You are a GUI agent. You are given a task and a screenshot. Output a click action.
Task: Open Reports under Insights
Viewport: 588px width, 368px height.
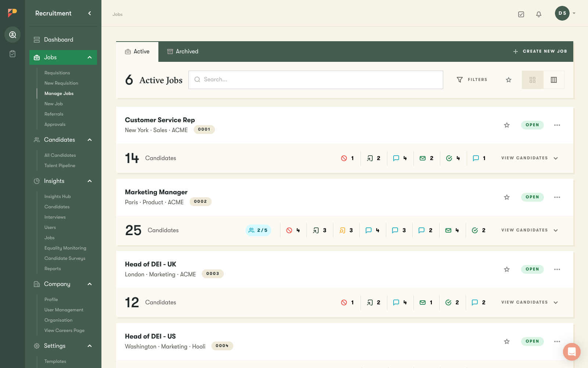pyautogui.click(x=53, y=269)
